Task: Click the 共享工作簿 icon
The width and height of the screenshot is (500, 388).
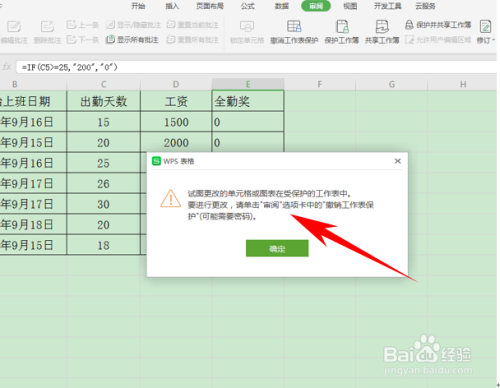Action: pyautogui.click(x=382, y=26)
